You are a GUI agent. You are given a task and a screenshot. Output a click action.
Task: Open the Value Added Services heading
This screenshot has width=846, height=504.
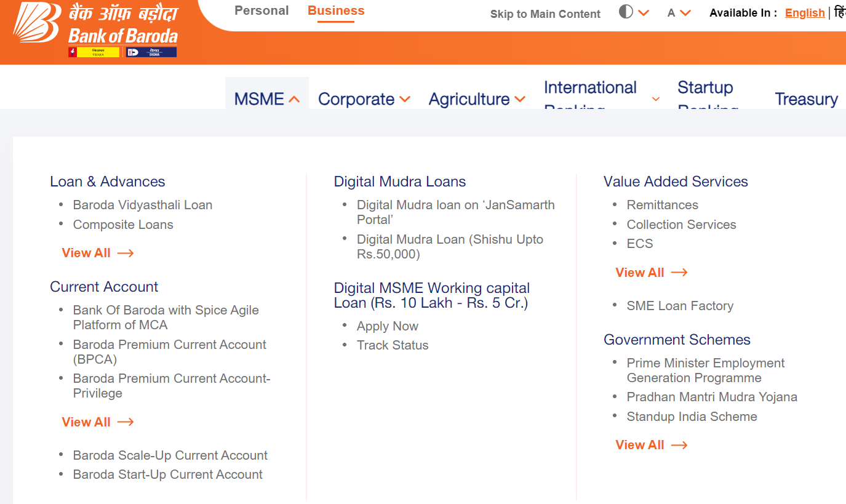coord(676,182)
